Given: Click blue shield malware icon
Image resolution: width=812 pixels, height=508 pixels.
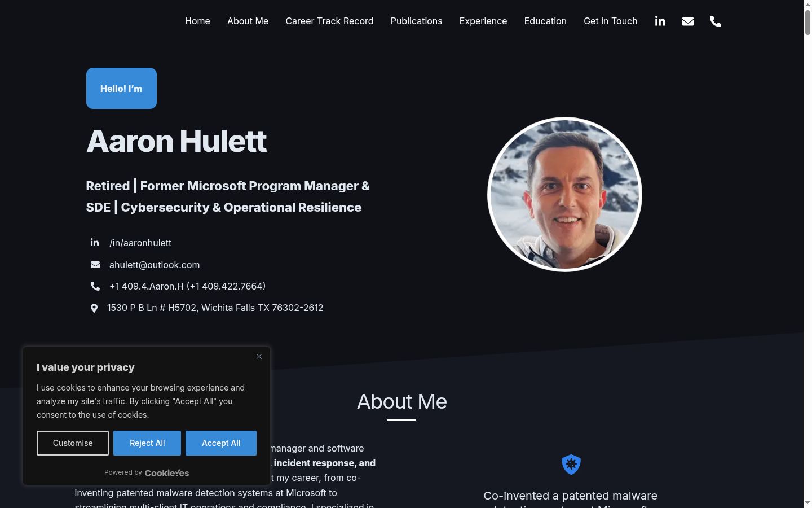Looking at the screenshot, I should click(x=571, y=464).
